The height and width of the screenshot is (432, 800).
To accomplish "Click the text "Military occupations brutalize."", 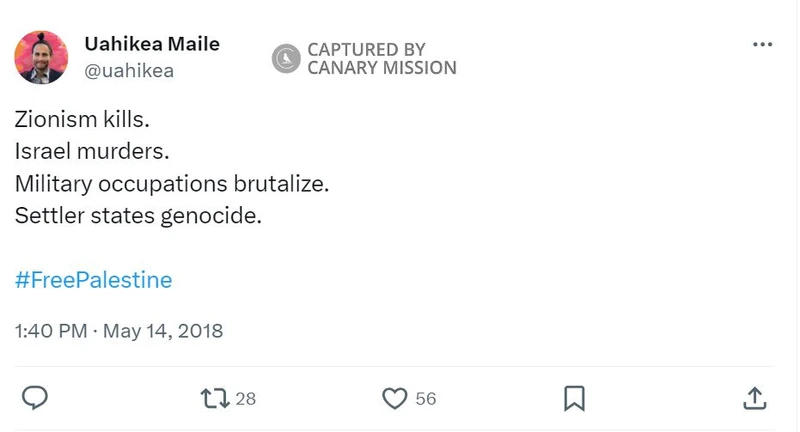I will [x=172, y=184].
